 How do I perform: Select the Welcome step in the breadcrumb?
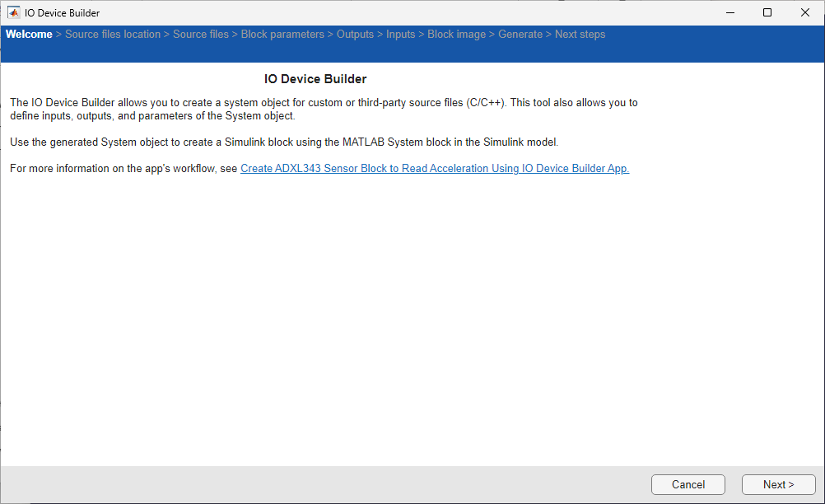[x=28, y=34]
